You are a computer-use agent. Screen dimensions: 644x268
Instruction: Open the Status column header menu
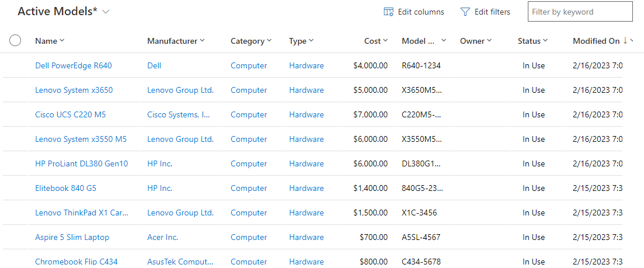tap(545, 40)
